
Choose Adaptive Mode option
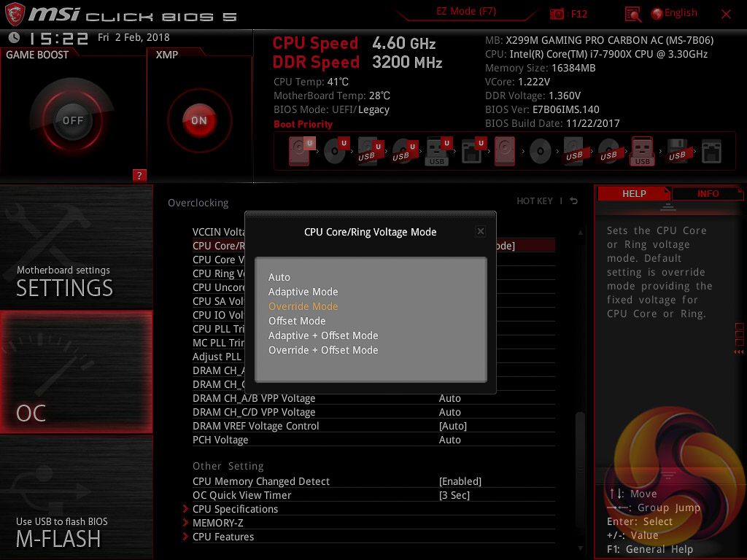(x=303, y=292)
